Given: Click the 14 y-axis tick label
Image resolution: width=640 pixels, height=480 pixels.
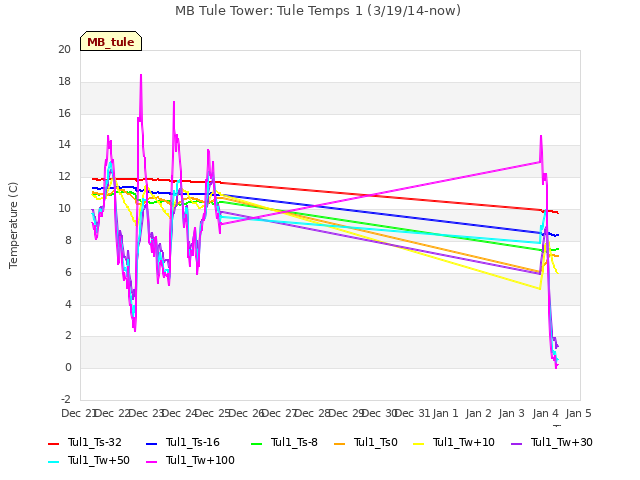Looking at the screenshot, I should [x=64, y=144].
